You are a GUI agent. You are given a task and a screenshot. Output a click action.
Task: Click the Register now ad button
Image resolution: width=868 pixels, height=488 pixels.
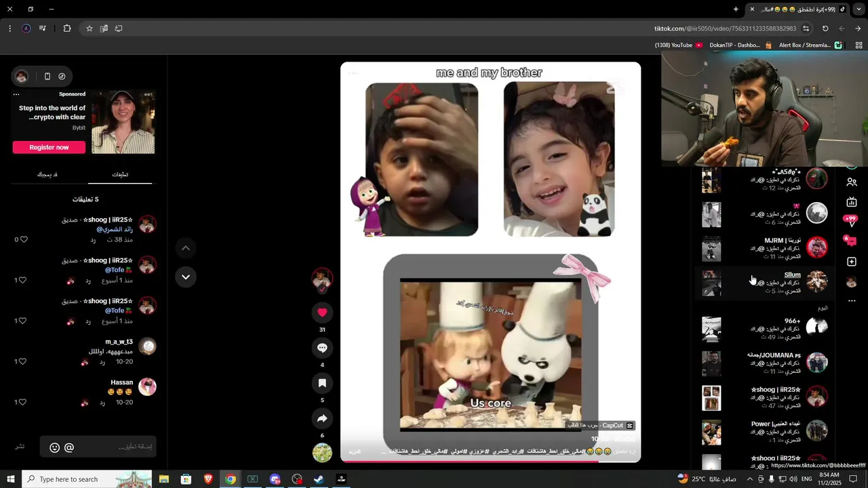click(49, 147)
